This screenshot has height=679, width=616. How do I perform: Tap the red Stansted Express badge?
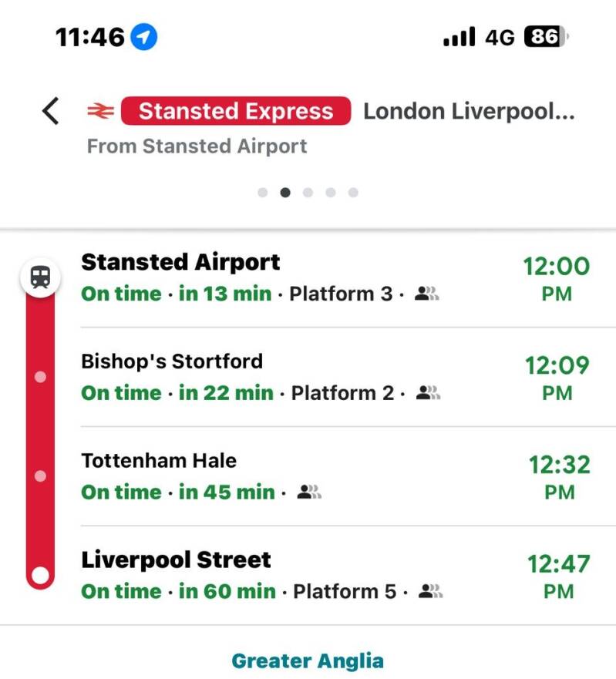pos(235,111)
